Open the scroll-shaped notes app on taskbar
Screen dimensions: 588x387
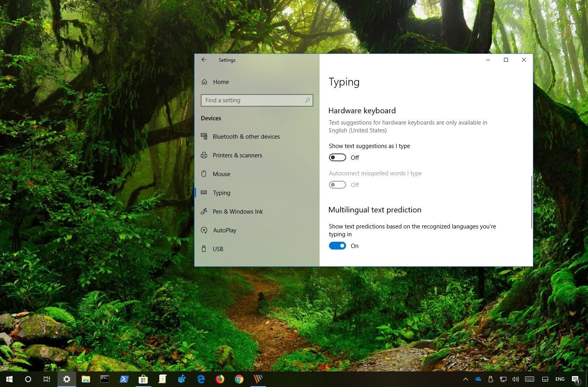(x=163, y=379)
